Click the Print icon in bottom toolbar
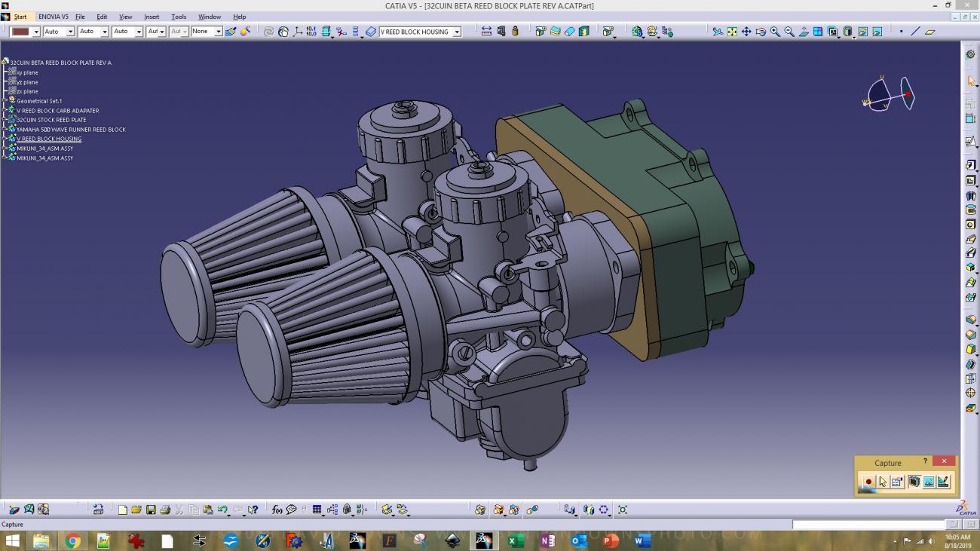This screenshot has height=551, width=980. click(165, 510)
